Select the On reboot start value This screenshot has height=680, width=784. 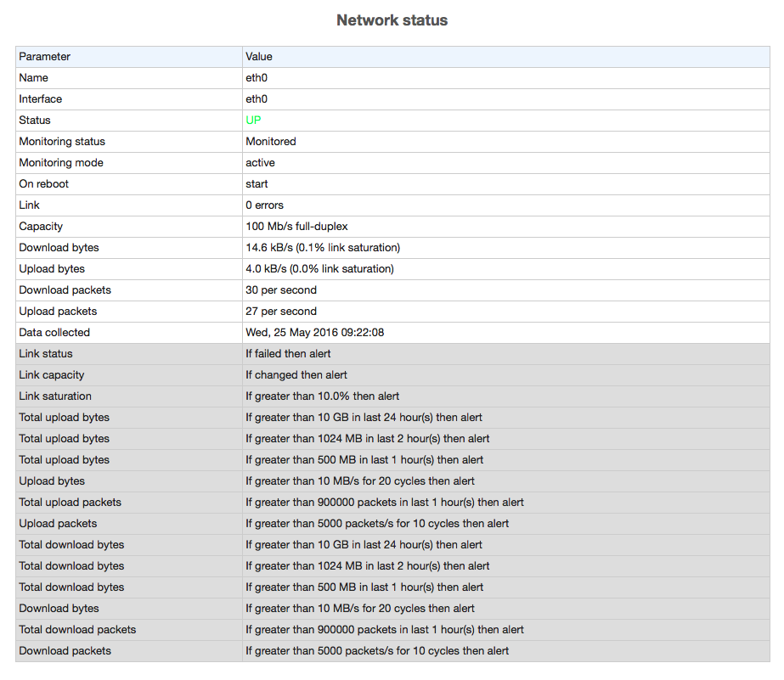pos(257,184)
